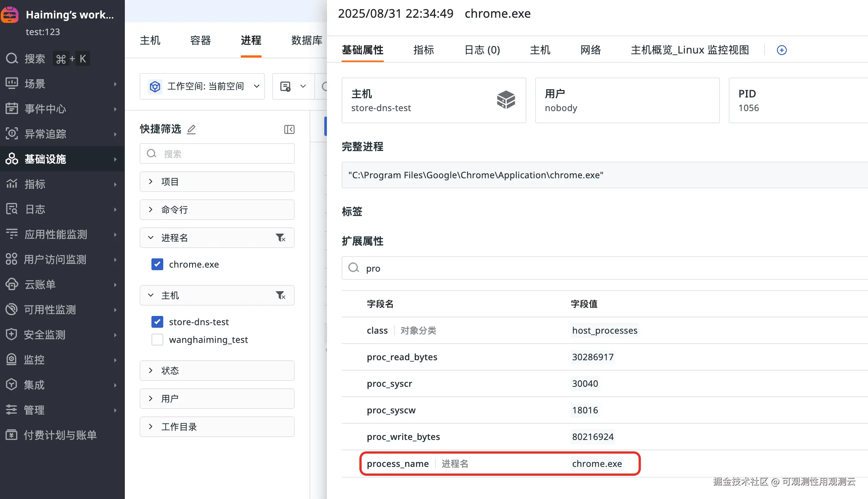Open 用户访问监测 in the sidebar

coord(62,259)
